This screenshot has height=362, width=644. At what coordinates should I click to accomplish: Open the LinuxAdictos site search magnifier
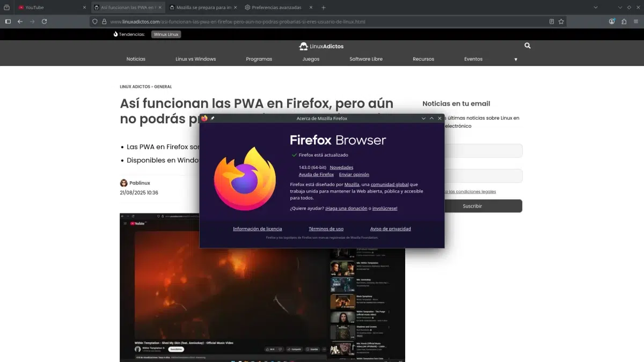pos(527,46)
